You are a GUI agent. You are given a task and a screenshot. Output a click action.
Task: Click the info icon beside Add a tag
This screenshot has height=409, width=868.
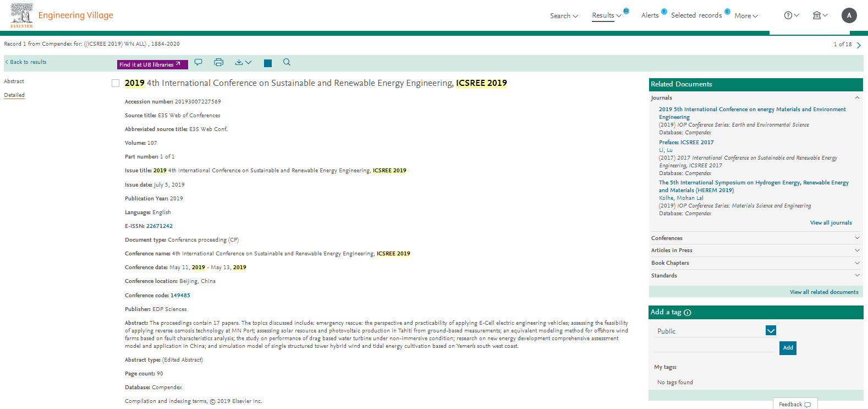coord(688,313)
